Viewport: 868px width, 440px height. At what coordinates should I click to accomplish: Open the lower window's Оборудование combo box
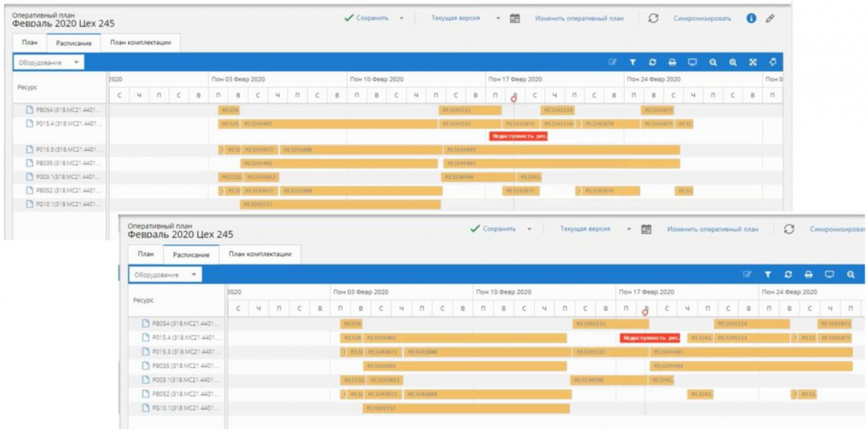165,275
